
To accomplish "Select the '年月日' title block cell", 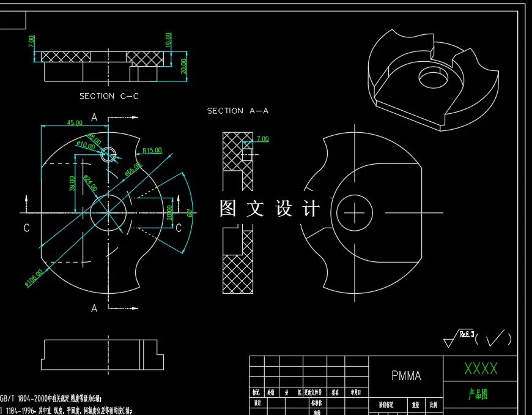I will [x=355, y=392].
